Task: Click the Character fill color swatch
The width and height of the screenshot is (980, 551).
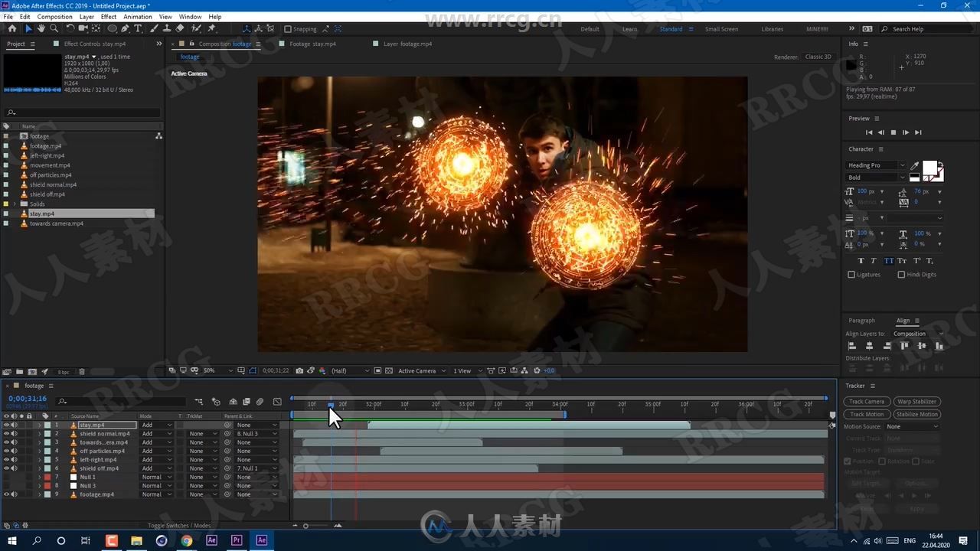Action: click(929, 168)
